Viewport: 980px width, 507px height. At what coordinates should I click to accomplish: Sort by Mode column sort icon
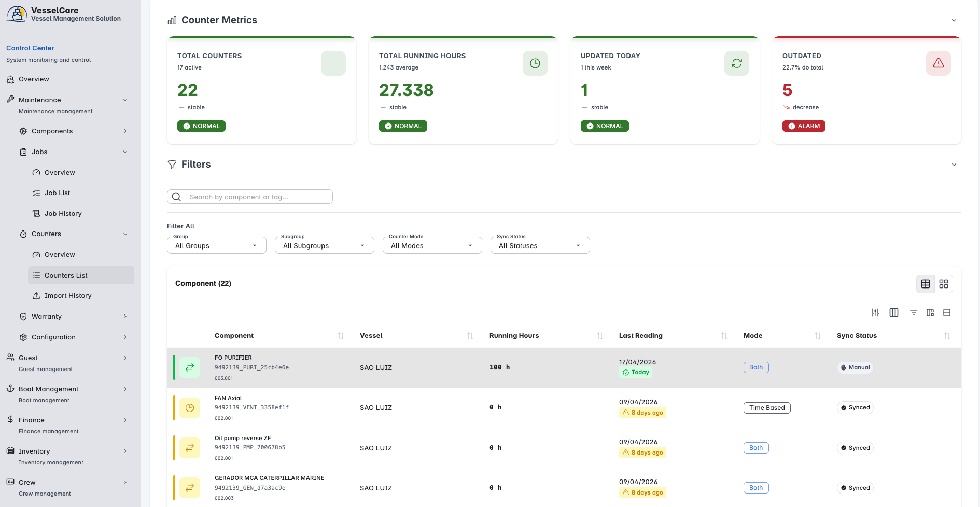click(x=818, y=336)
